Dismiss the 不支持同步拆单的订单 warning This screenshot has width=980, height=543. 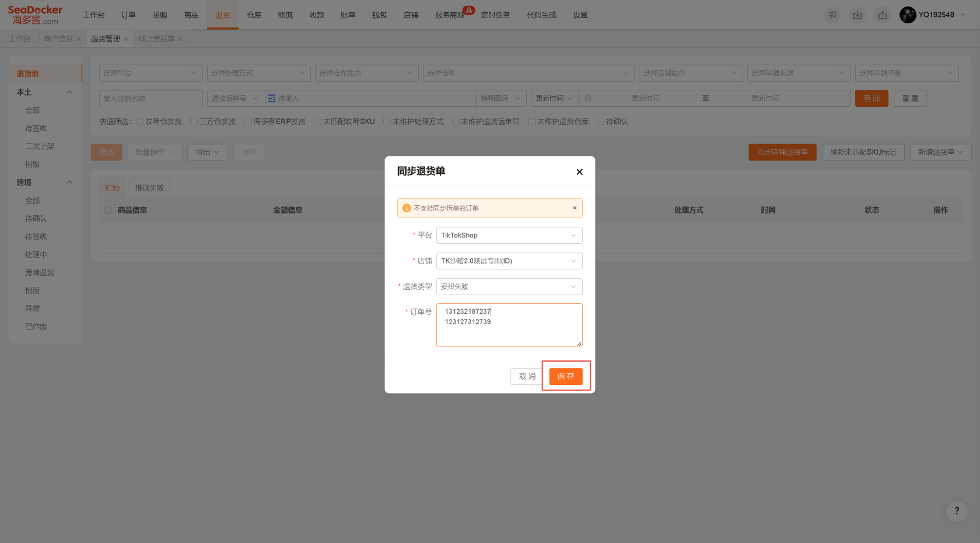point(575,208)
